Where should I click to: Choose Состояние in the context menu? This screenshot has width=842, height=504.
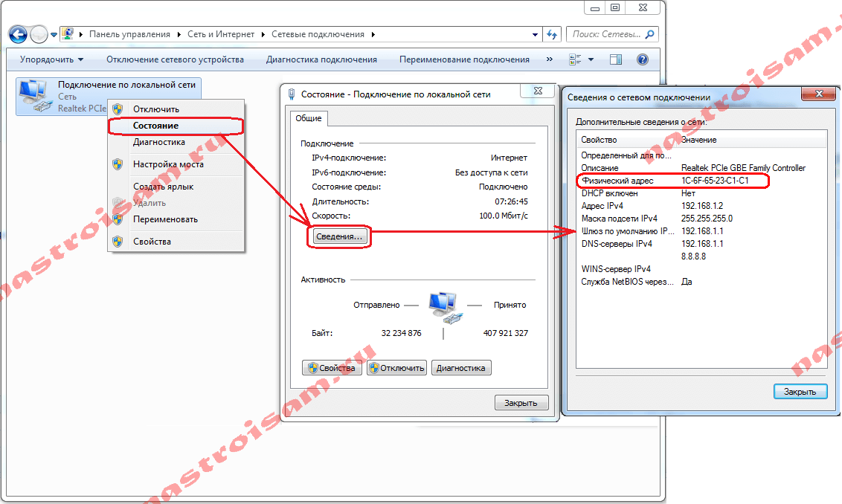click(x=155, y=126)
